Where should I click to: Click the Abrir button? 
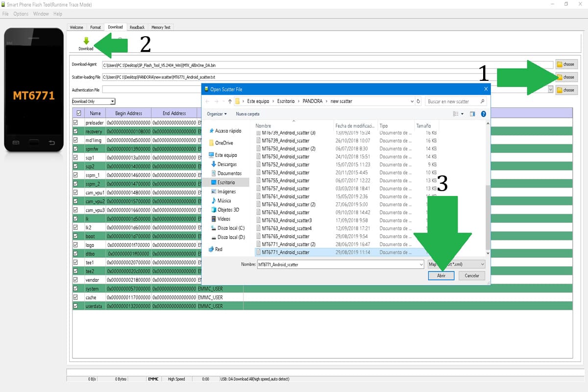click(441, 276)
